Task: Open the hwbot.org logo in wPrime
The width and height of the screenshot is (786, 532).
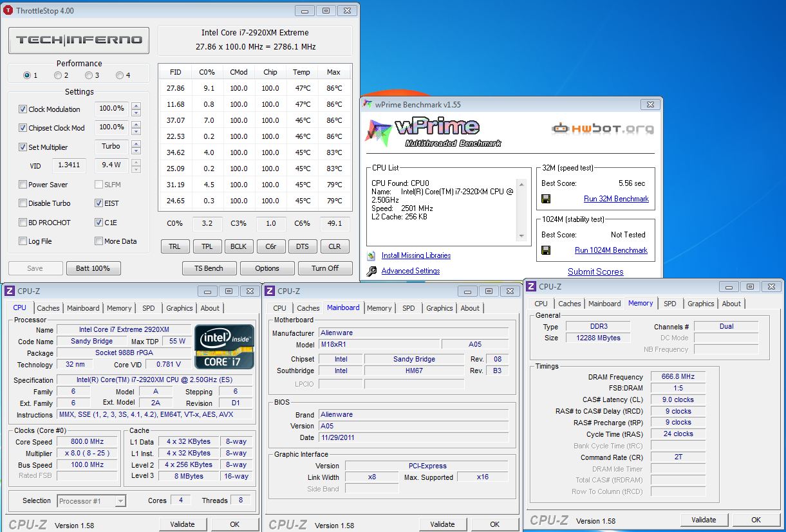Action: 603,129
